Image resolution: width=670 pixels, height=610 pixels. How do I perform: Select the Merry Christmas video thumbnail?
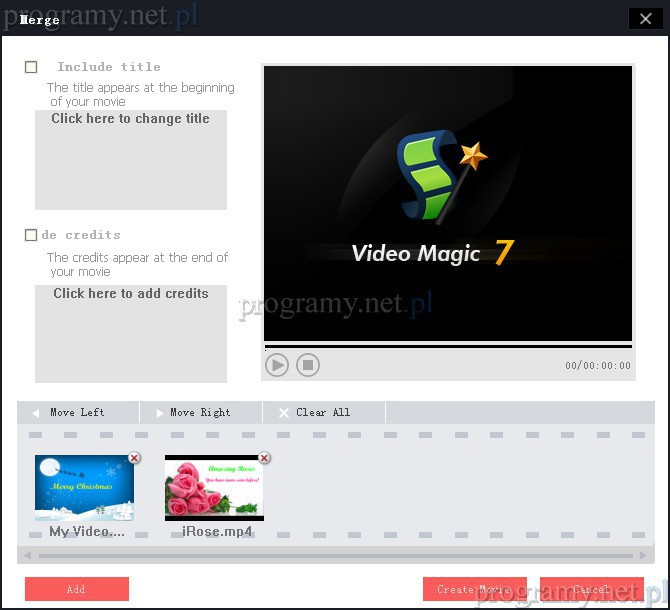pos(84,488)
